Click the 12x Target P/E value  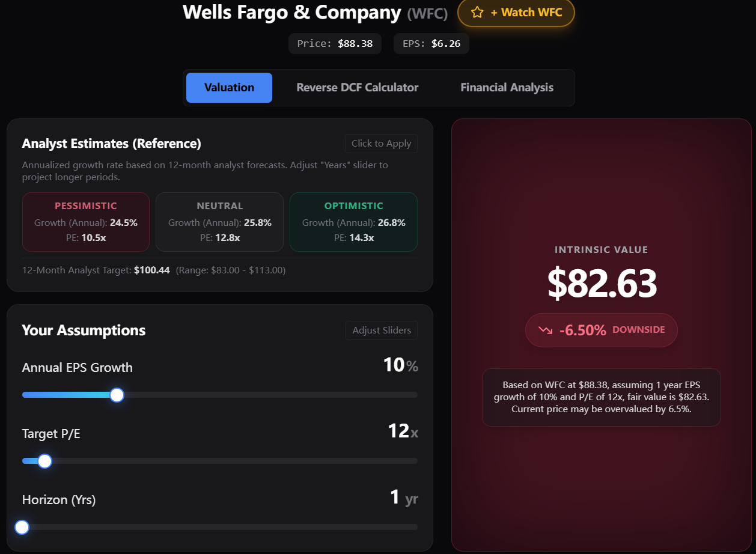pyautogui.click(x=403, y=431)
